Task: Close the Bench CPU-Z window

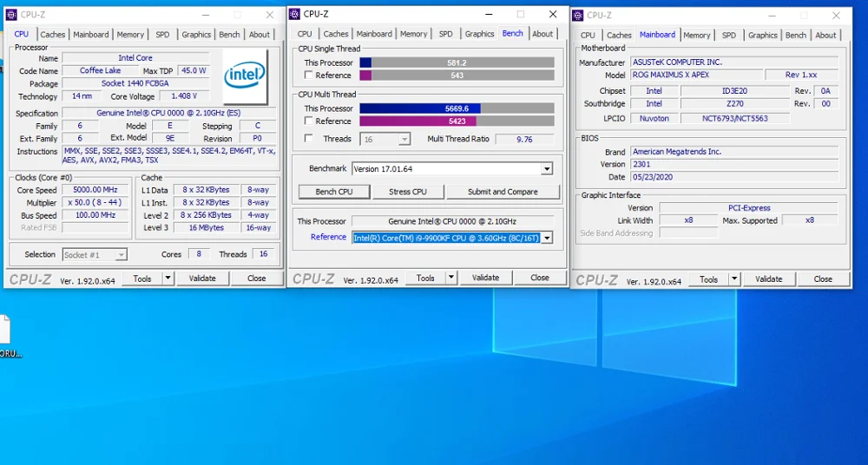Action: pos(553,14)
